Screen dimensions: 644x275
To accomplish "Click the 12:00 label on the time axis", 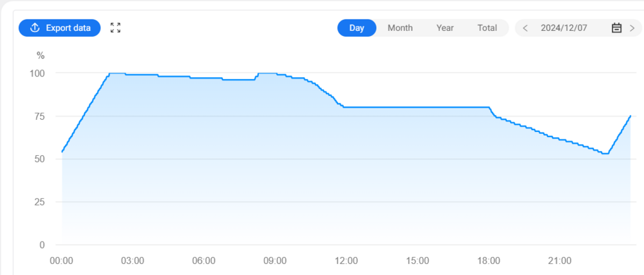I will click(346, 260).
